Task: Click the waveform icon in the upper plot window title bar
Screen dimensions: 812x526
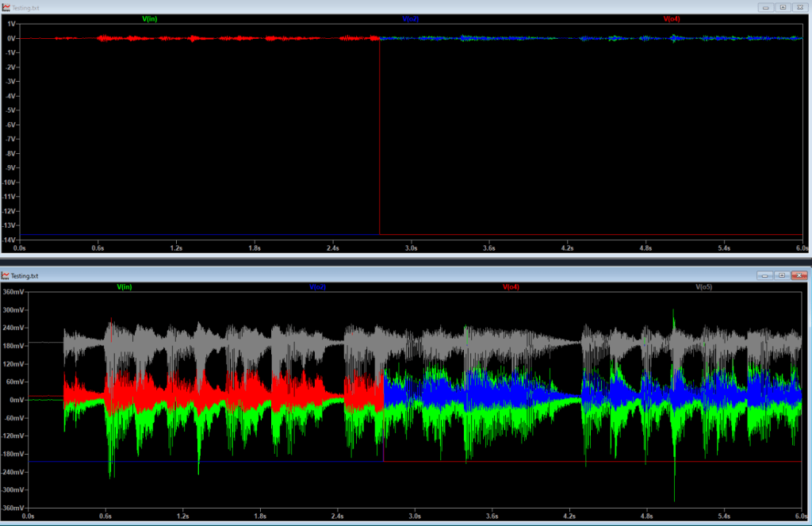Action: (x=6, y=6)
